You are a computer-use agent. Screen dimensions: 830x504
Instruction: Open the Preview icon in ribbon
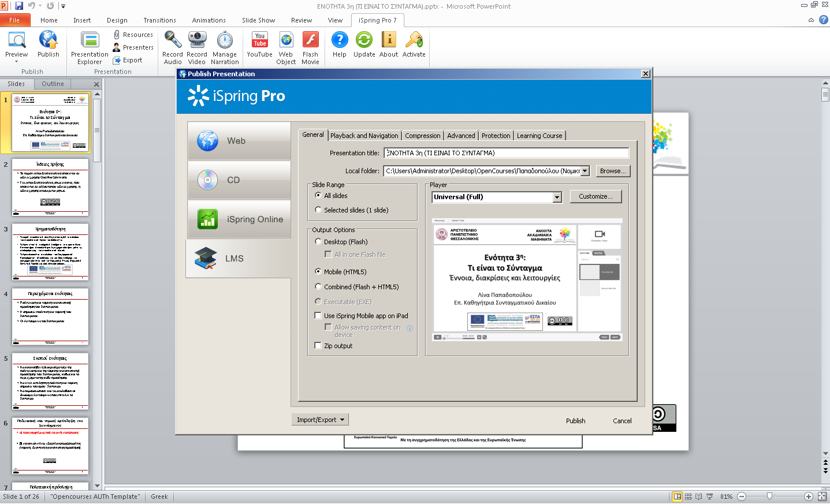pyautogui.click(x=16, y=40)
